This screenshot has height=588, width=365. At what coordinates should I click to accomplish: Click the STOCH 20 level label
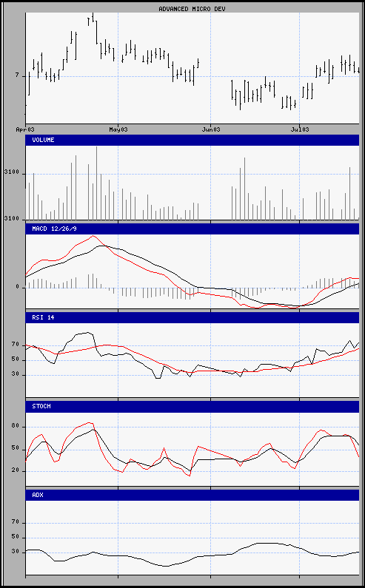(15, 470)
